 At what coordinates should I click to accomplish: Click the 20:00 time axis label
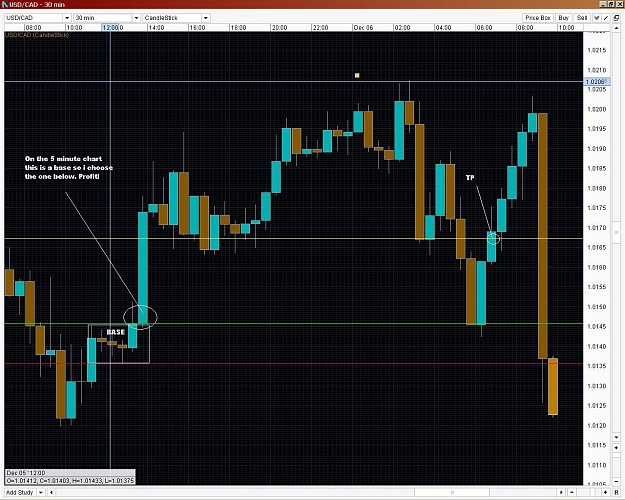(x=279, y=28)
